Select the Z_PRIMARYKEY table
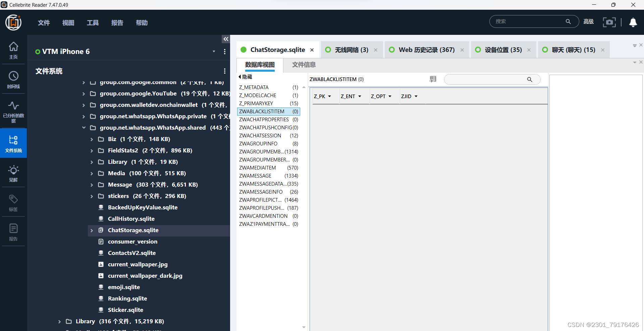The height and width of the screenshot is (331, 644). (268, 104)
